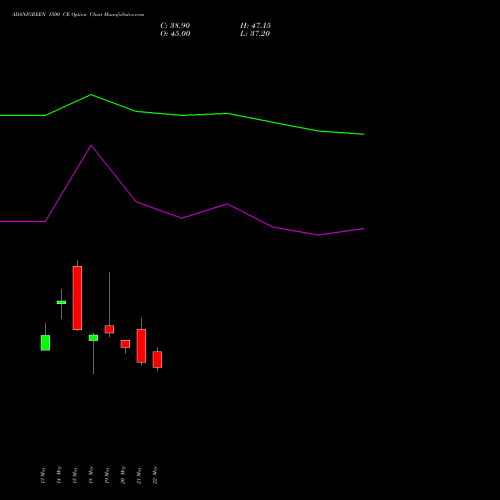
Task: Click the low price value L: 37.20
Action: (x=255, y=34)
